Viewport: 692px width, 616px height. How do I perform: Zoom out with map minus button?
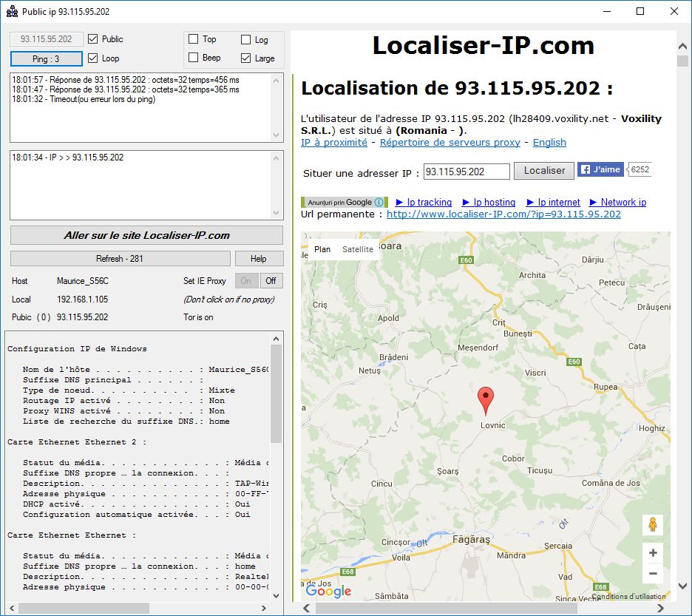tap(653, 574)
